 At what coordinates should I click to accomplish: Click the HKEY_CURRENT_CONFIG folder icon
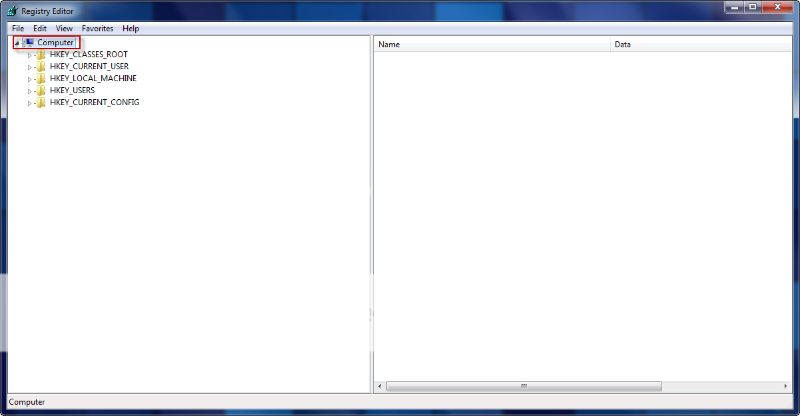[41, 102]
